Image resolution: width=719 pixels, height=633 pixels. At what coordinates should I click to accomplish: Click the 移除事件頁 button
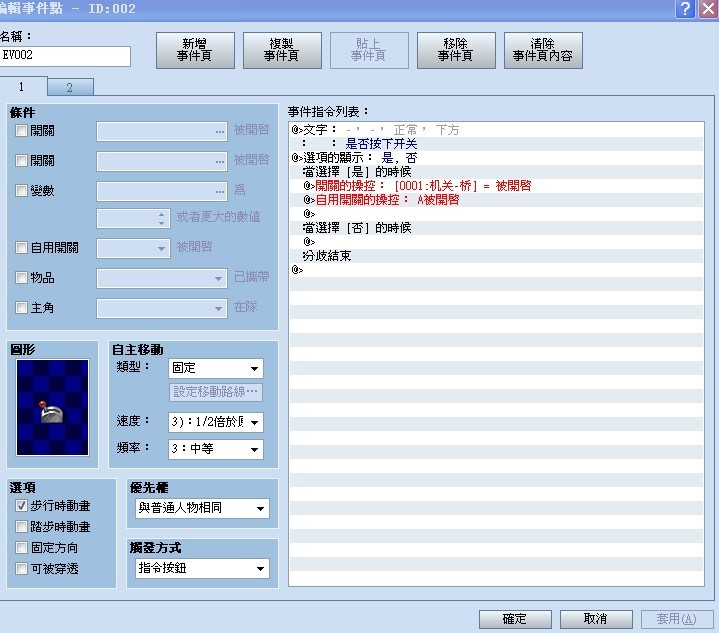click(456, 50)
